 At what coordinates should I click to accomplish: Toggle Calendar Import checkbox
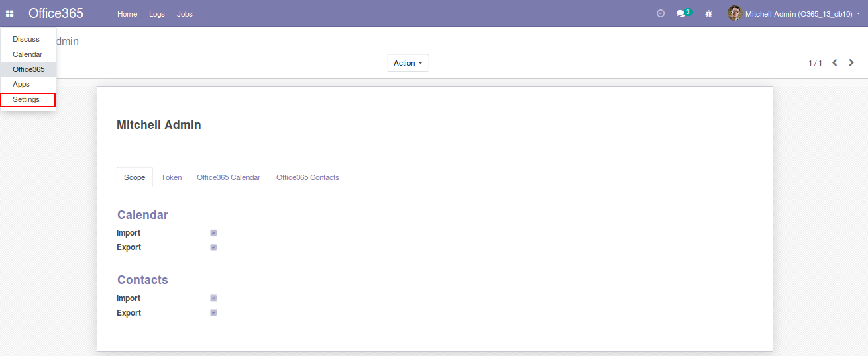pyautogui.click(x=213, y=233)
